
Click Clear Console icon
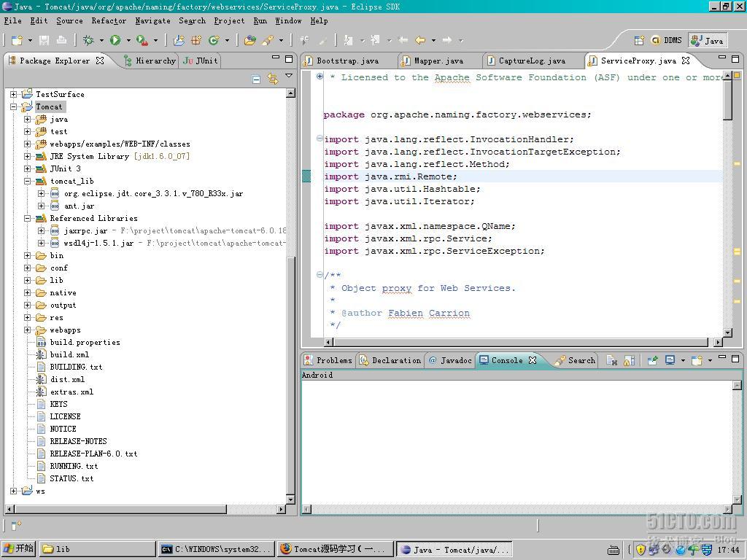tap(612, 360)
